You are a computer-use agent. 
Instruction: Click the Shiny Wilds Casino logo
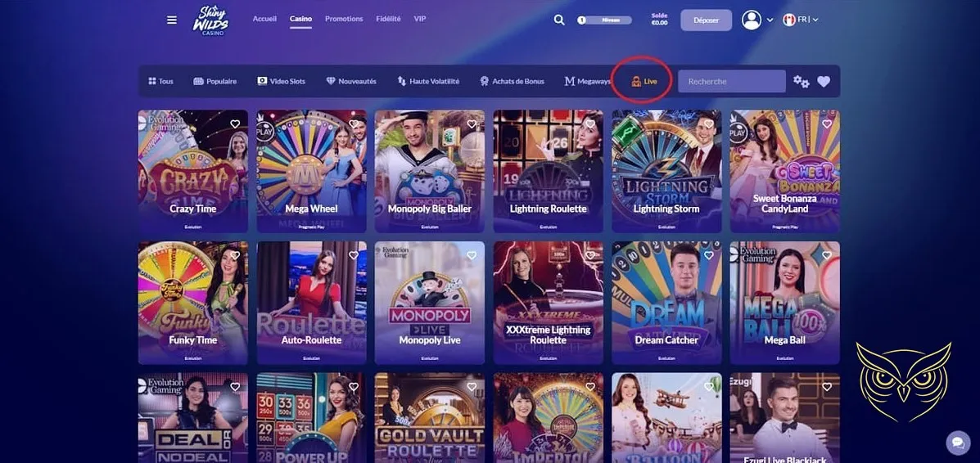(210, 20)
